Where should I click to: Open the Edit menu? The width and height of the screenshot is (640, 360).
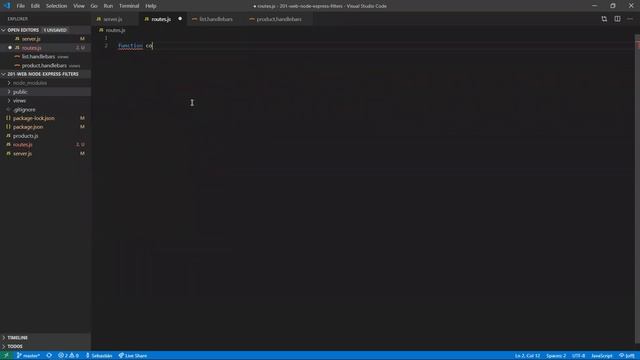(x=36, y=6)
